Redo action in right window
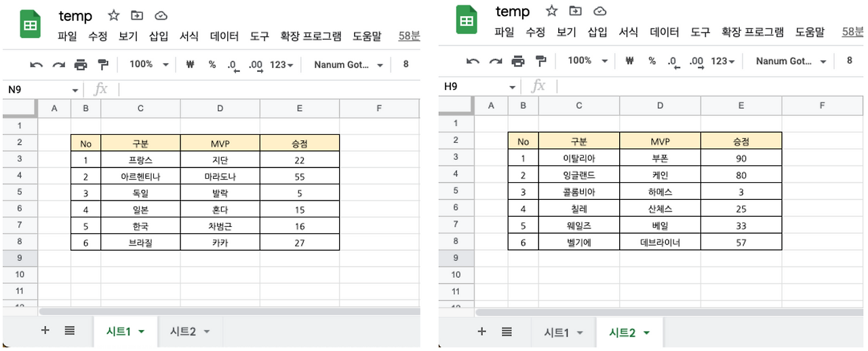Viewport: 868px width, 351px height. click(x=496, y=61)
